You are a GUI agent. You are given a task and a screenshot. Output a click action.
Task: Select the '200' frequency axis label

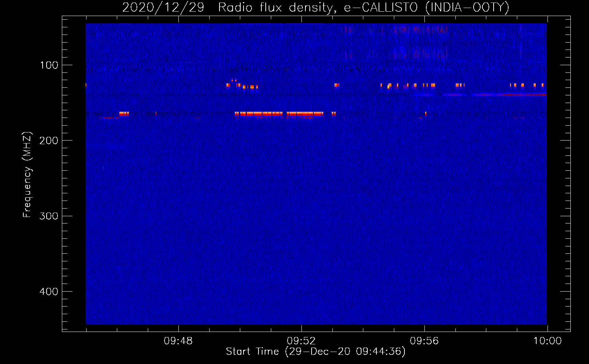pyautogui.click(x=49, y=141)
